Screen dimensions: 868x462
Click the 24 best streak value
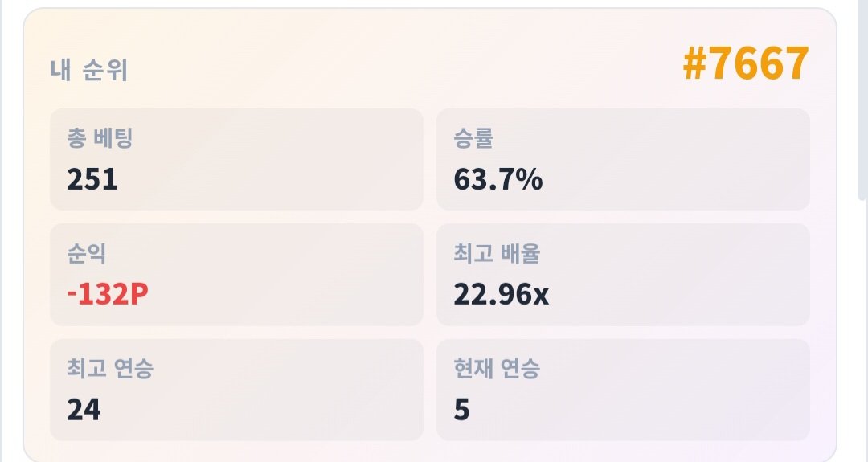(x=84, y=410)
